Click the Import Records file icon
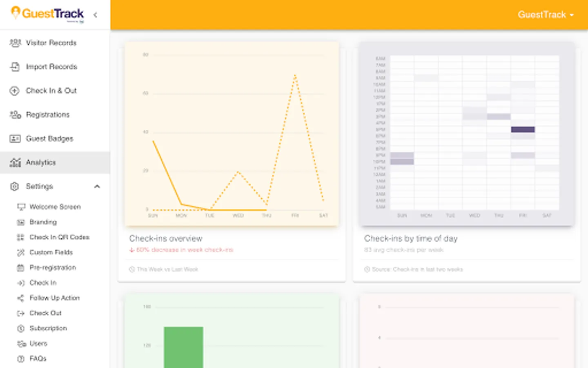 [x=15, y=67]
